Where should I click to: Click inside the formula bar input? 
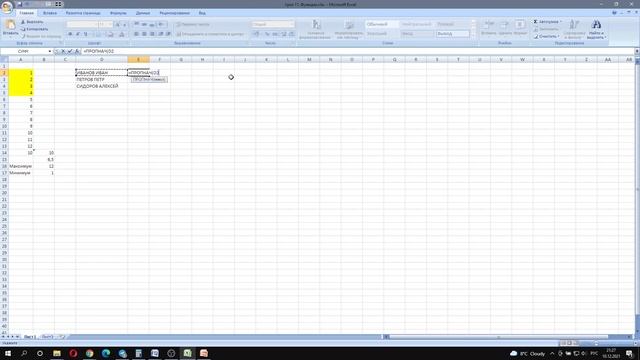point(357,51)
